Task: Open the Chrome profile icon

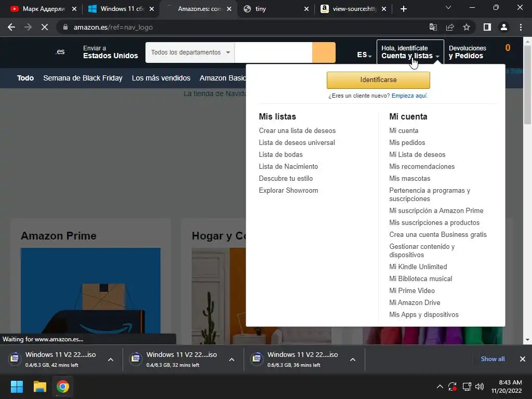Action: point(504,27)
